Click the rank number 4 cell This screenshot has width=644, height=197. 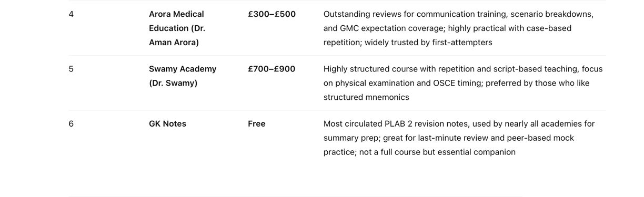(x=71, y=14)
